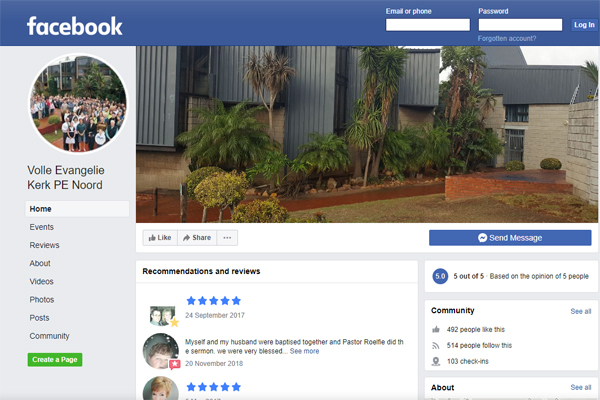Click the Password input field
600x400 pixels.
[x=520, y=25]
